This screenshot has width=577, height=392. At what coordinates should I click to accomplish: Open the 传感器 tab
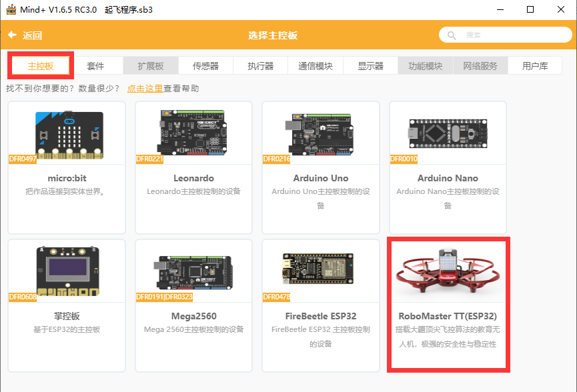[205, 66]
